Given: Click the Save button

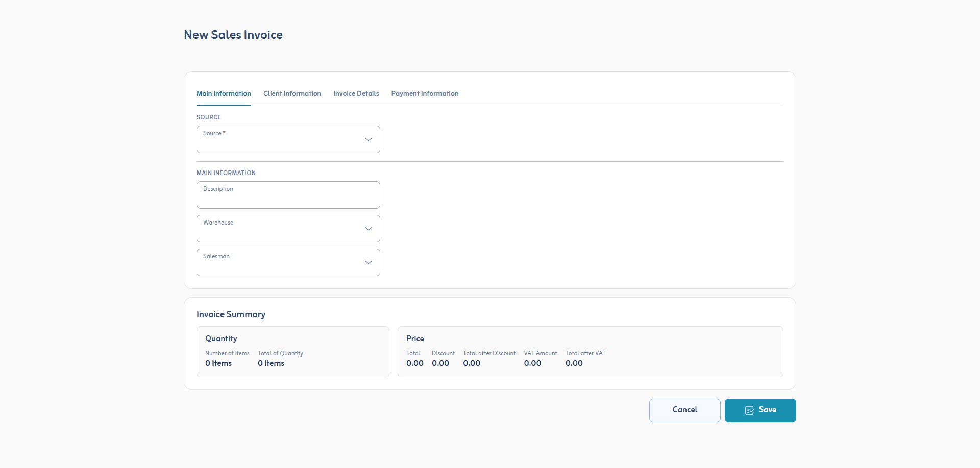Looking at the screenshot, I should 760,410.
